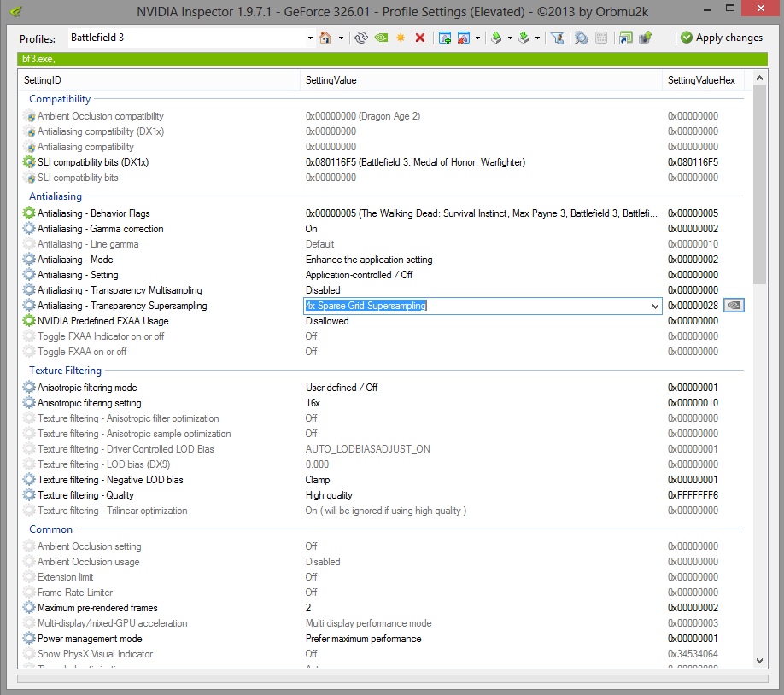Restore profile to NVIDIA defaults via green logo icon
Image resolution: width=784 pixels, height=695 pixels.
381,38
